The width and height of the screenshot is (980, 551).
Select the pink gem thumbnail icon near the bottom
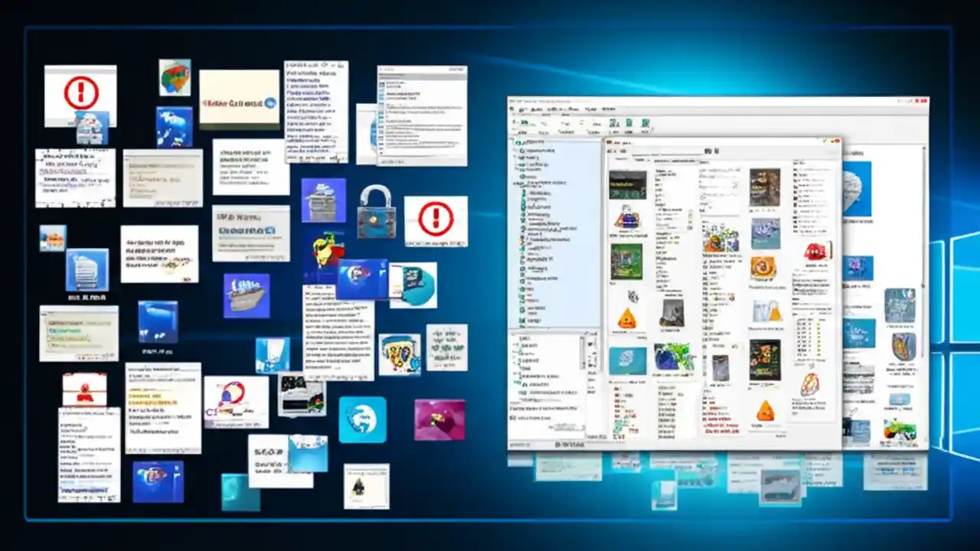tap(439, 419)
